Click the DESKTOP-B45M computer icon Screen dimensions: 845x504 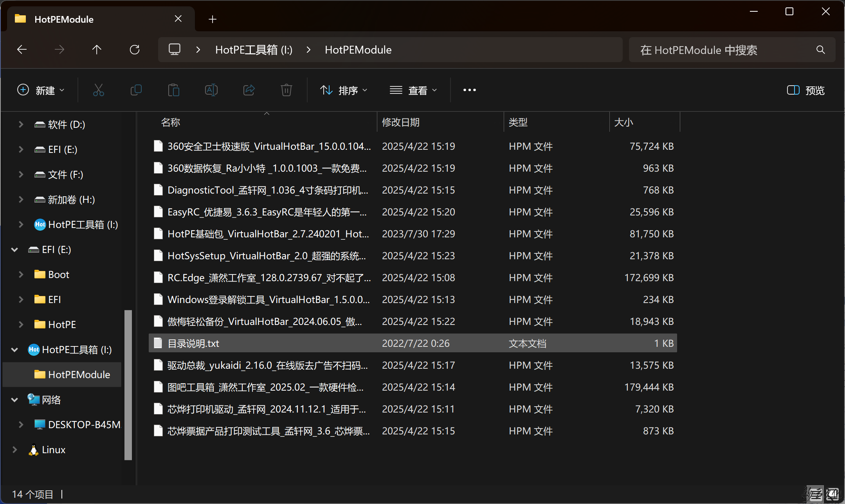pos(40,425)
